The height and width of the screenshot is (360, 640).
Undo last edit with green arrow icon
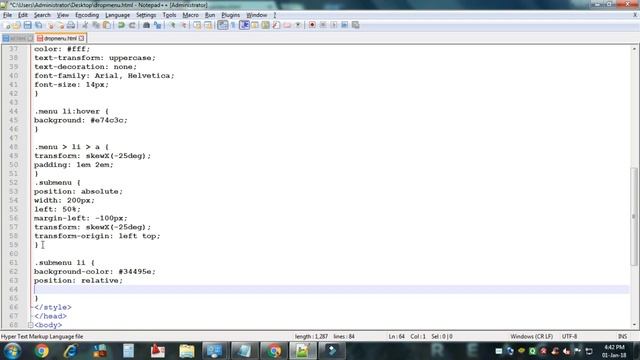click(121, 25)
